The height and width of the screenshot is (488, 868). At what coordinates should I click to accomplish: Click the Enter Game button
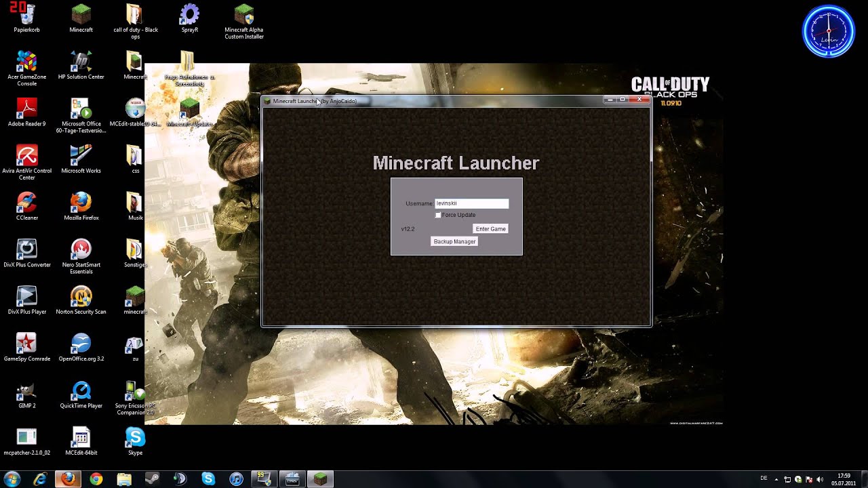tap(491, 229)
